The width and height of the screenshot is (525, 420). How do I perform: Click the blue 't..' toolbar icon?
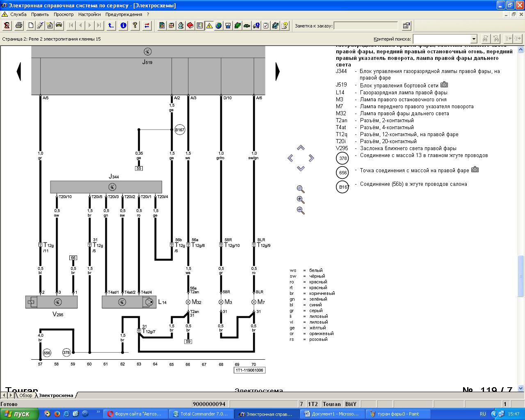point(111,25)
